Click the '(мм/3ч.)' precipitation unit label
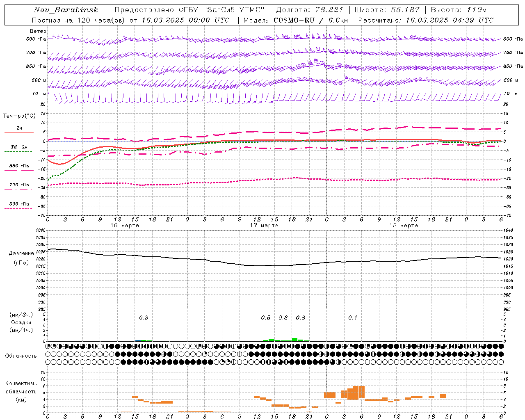525x420 pixels. pos(21,315)
